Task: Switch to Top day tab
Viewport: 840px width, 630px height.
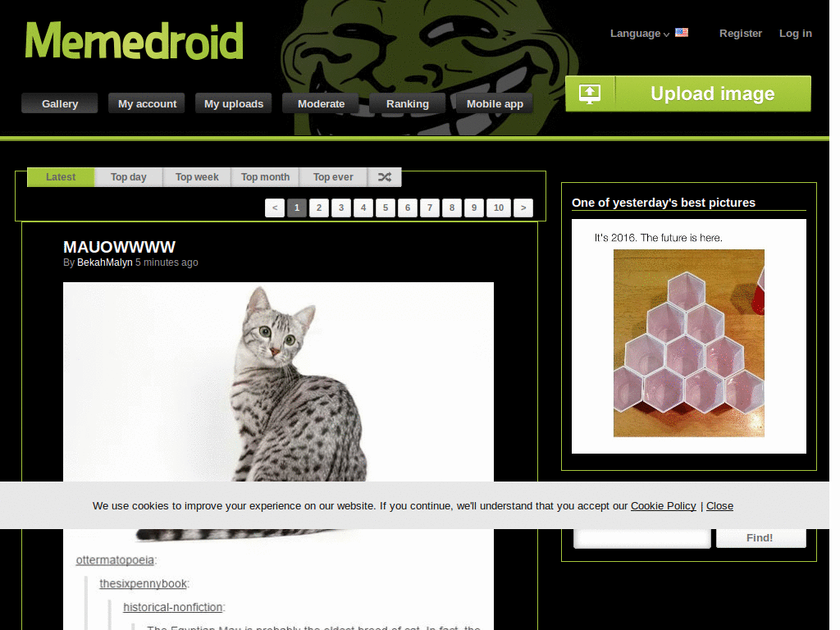Action: pos(129,177)
